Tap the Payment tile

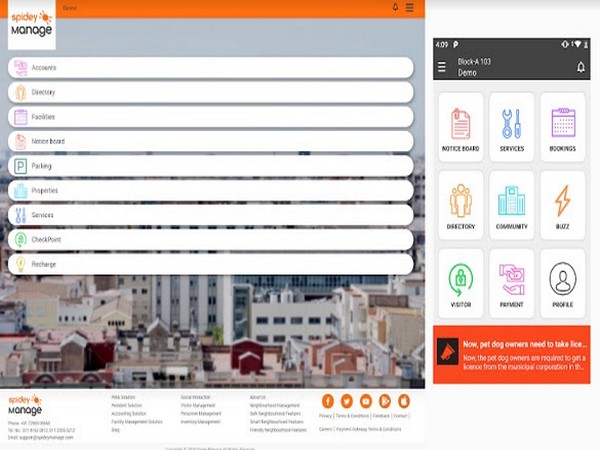tap(511, 283)
